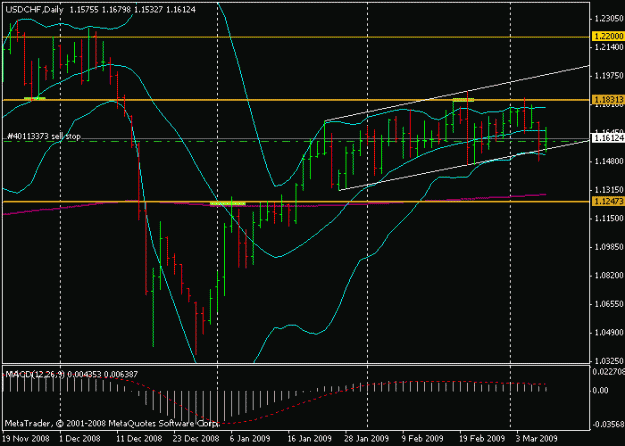The image size is (625, 446).
Task: Click the 11 Dec 2008 date label
Action: (x=140, y=439)
